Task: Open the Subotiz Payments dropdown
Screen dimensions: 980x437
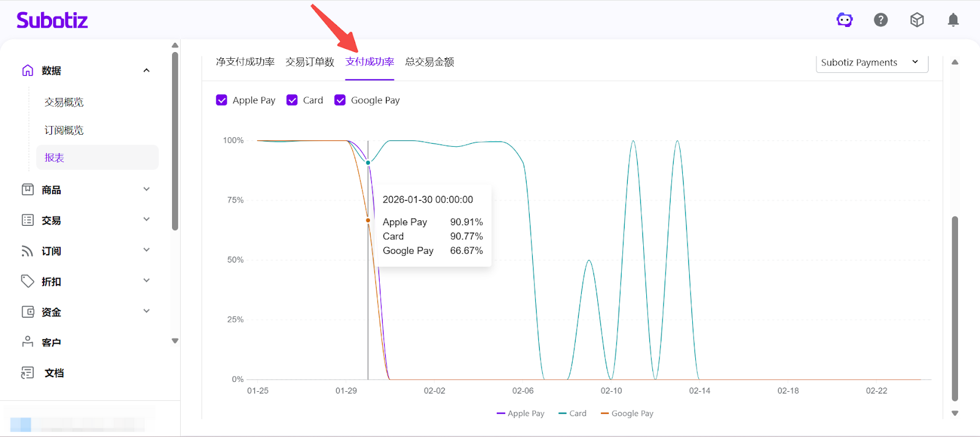Action: 871,62
